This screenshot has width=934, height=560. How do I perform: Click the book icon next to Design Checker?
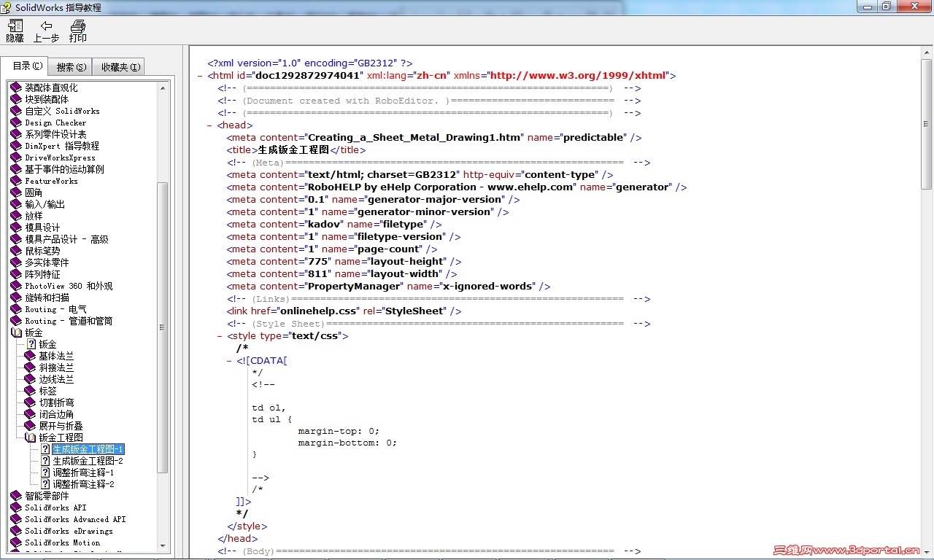click(x=16, y=122)
